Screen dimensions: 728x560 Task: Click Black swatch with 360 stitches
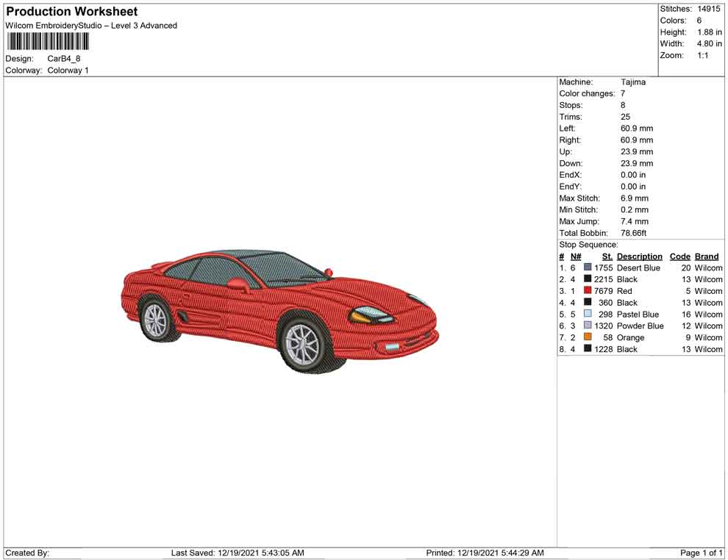click(x=588, y=303)
